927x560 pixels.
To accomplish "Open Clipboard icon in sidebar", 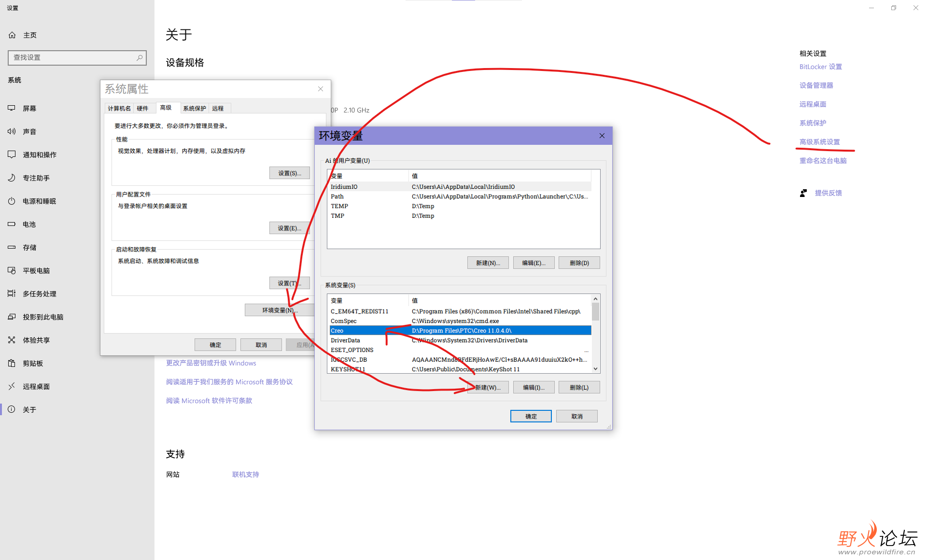I will tap(12, 363).
